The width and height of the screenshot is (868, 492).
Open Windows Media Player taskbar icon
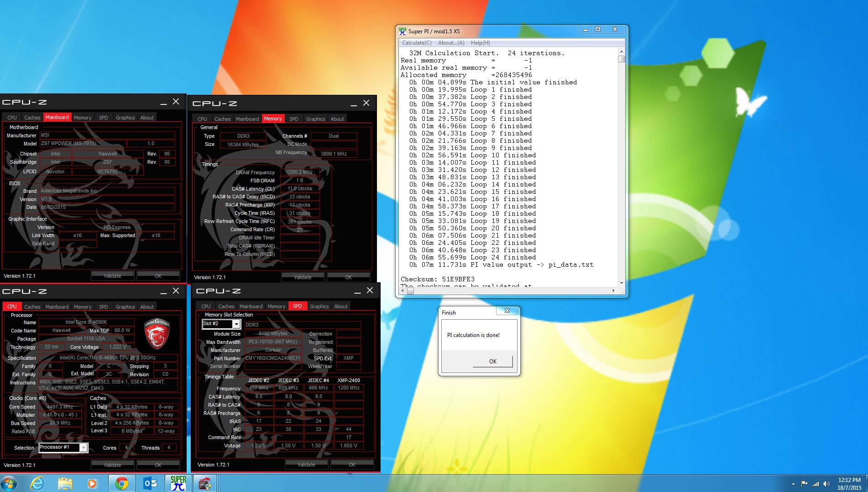[93, 483]
